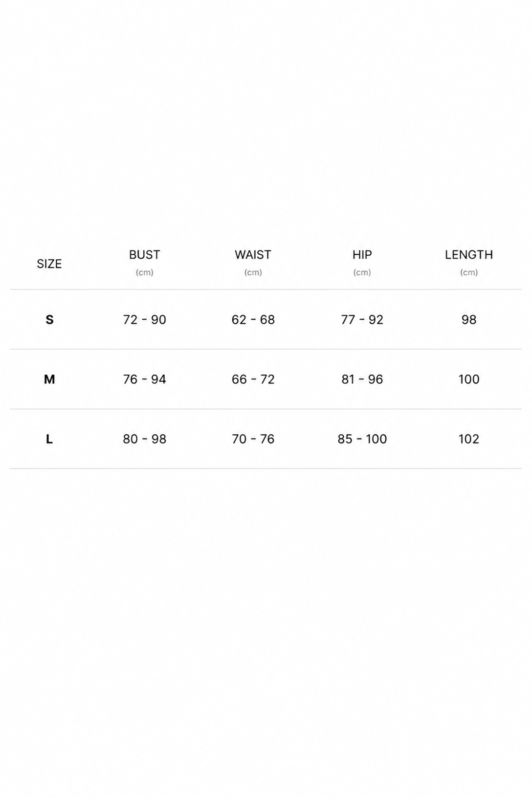The image size is (532, 798).
Task: Click length value 102
Action: click(469, 439)
